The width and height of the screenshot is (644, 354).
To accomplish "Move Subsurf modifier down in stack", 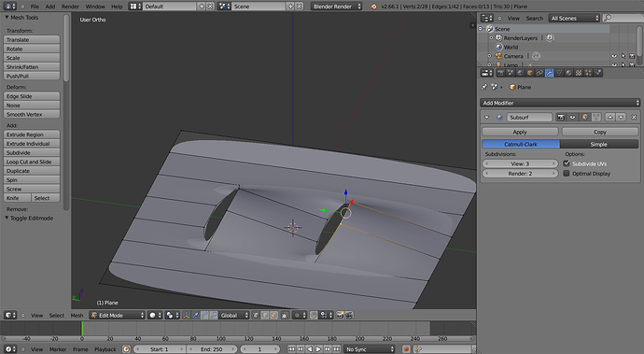I will 621,117.
